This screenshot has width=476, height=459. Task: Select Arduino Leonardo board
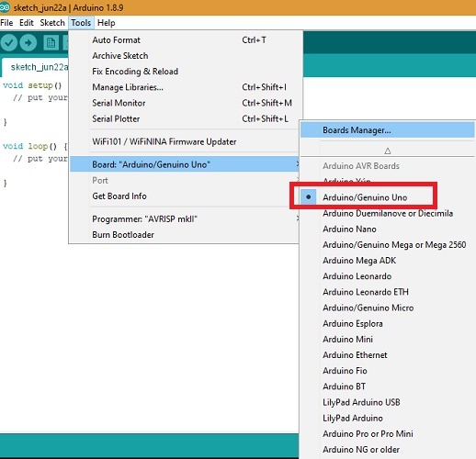(388, 276)
